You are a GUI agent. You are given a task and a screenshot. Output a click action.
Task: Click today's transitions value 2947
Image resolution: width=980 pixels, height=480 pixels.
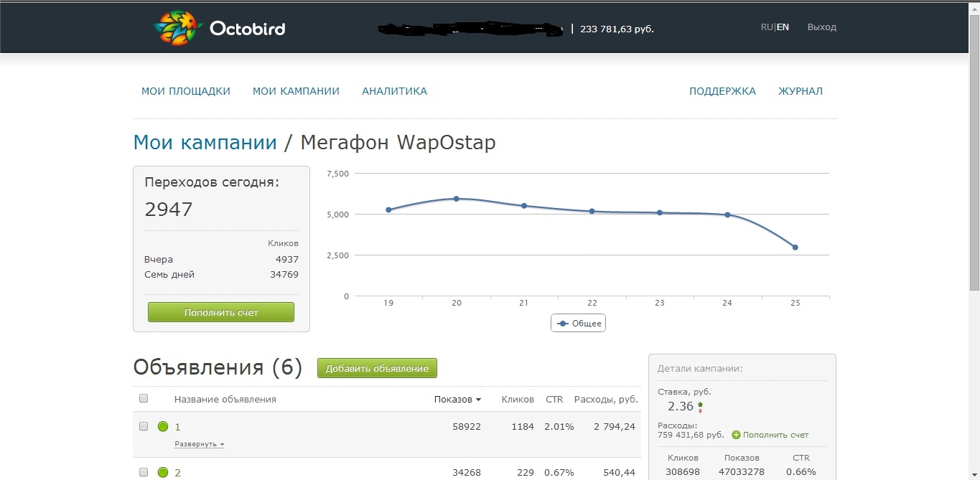[x=169, y=210]
